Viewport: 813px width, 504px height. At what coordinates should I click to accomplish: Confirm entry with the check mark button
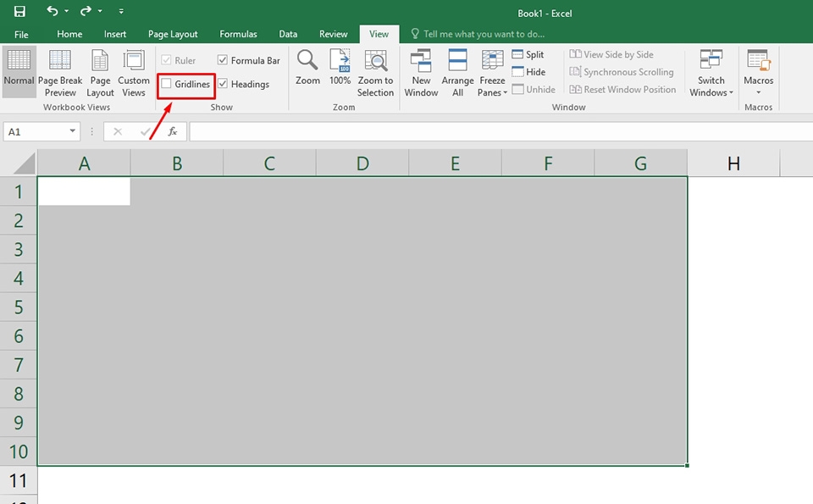click(x=145, y=131)
